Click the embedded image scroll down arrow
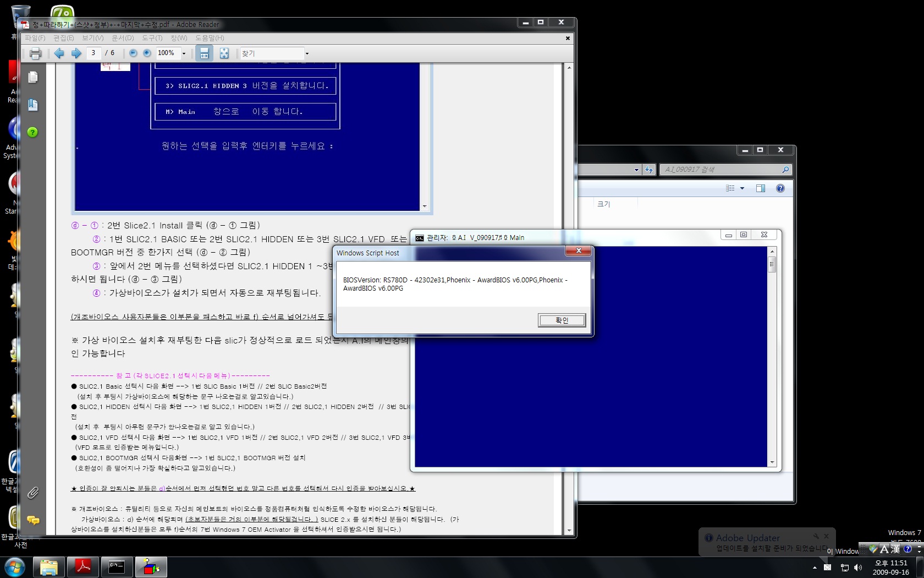This screenshot has width=924, height=578. 424,206
